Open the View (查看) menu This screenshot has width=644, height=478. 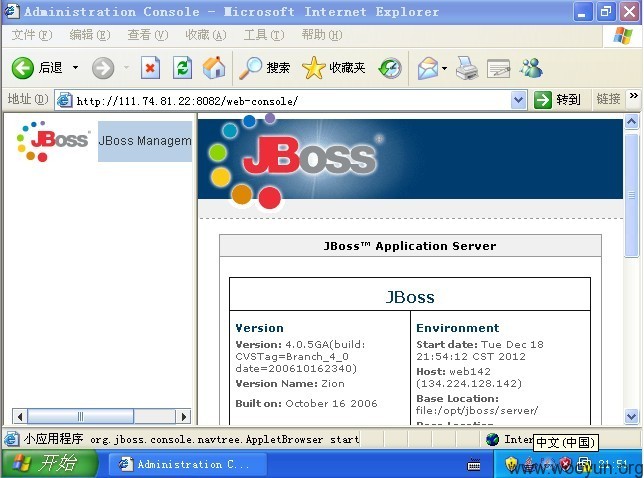148,35
